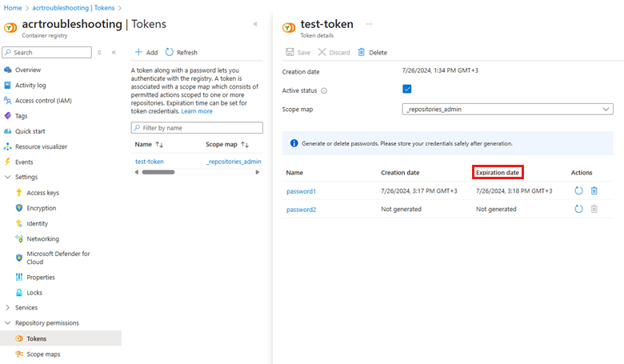Open the test-token link in list
The image size is (624, 364).
pos(150,162)
